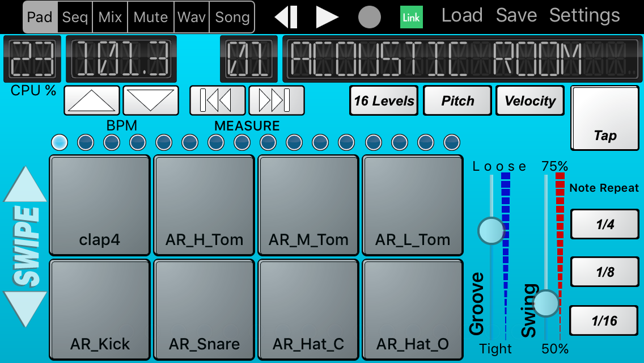Image resolution: width=644 pixels, height=363 pixels.
Task: Toggle the 16 Levels button
Action: pos(384,100)
